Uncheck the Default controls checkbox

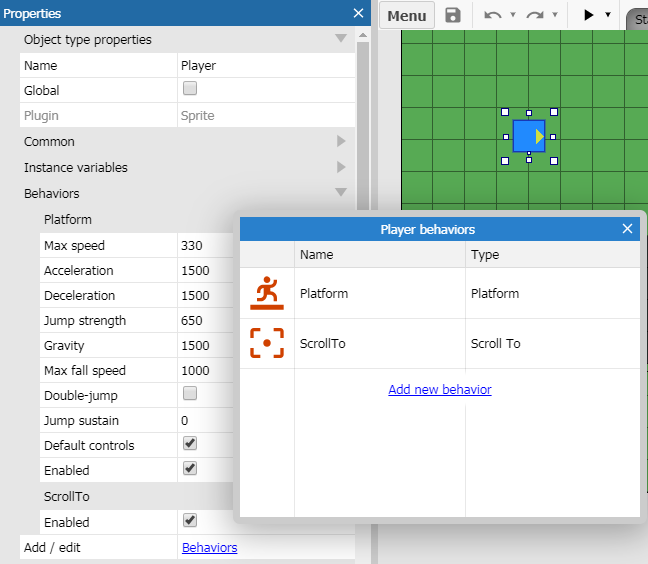190,444
